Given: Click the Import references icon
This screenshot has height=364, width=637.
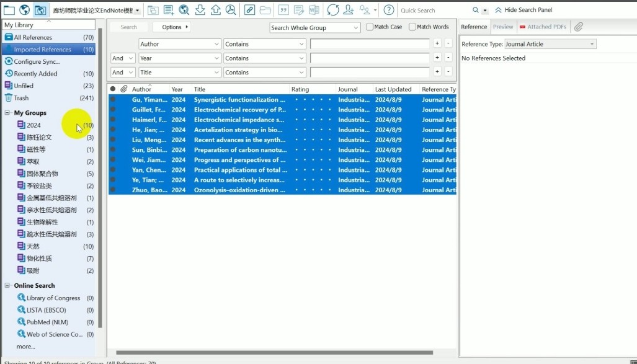Looking at the screenshot, I should point(200,9).
